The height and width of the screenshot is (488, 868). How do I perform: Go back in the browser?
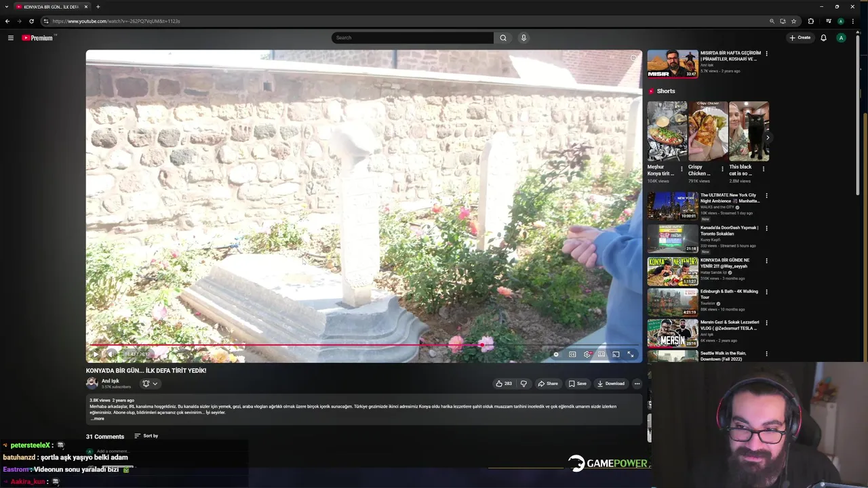pos(7,21)
